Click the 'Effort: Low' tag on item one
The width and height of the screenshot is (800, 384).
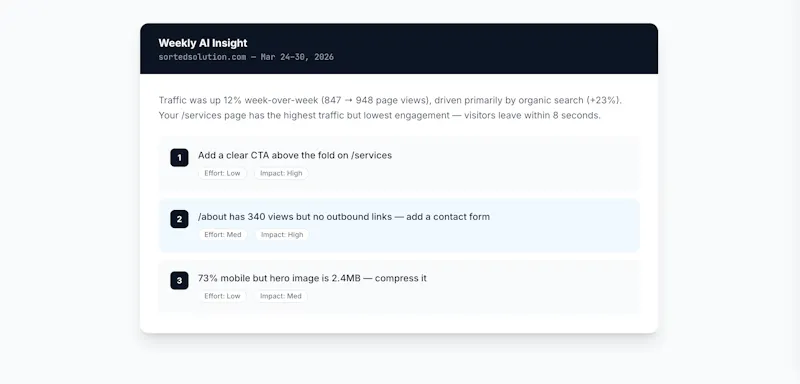tap(222, 173)
